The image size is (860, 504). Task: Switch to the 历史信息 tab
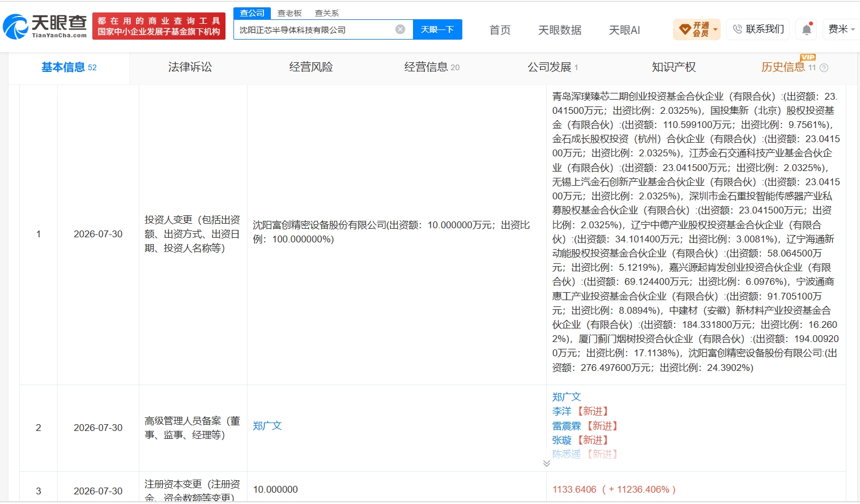click(783, 67)
